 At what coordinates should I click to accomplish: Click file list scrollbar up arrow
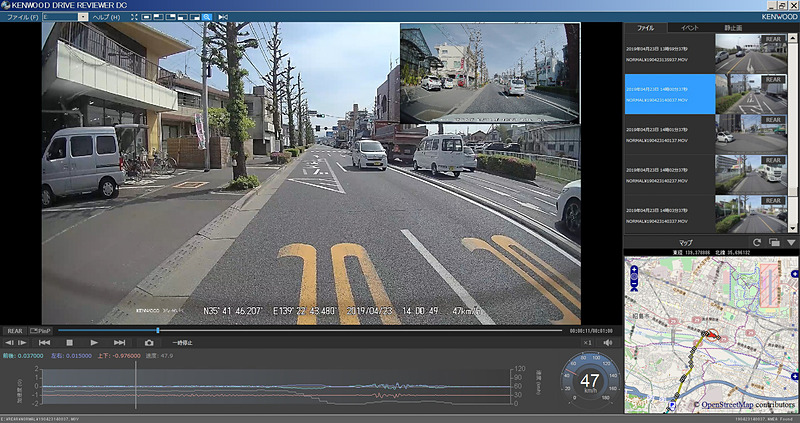793,37
